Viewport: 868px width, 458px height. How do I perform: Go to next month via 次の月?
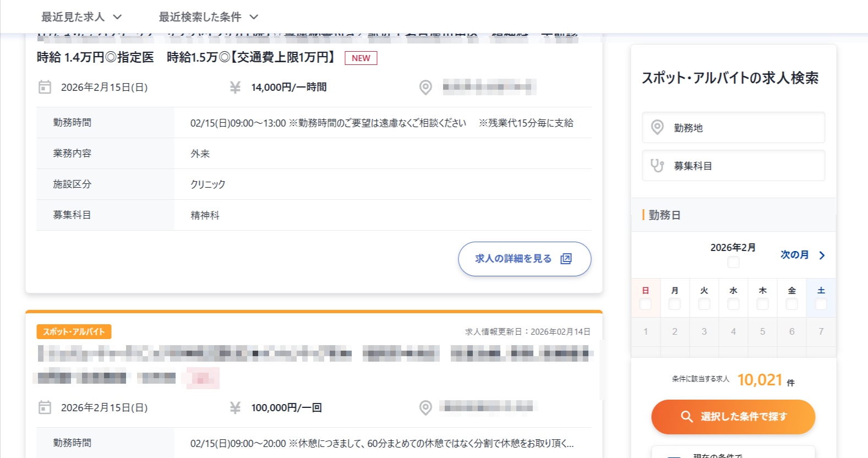pos(803,255)
